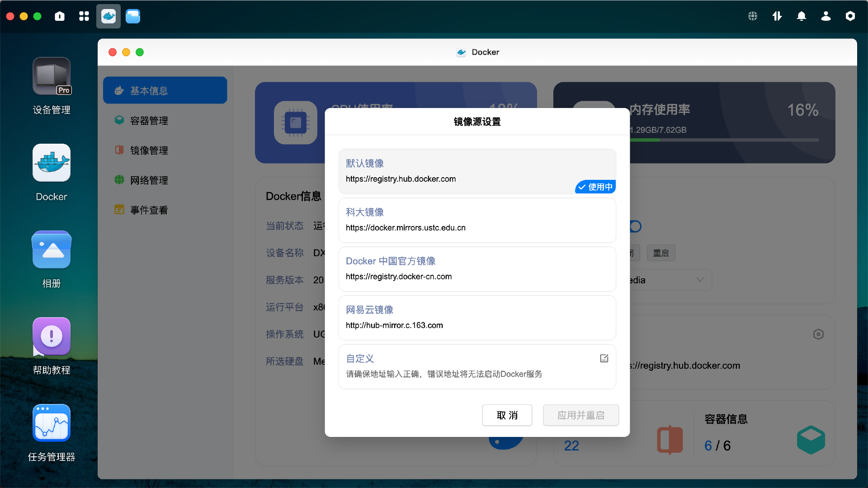Click the 取消 button in dialog

coord(507,415)
